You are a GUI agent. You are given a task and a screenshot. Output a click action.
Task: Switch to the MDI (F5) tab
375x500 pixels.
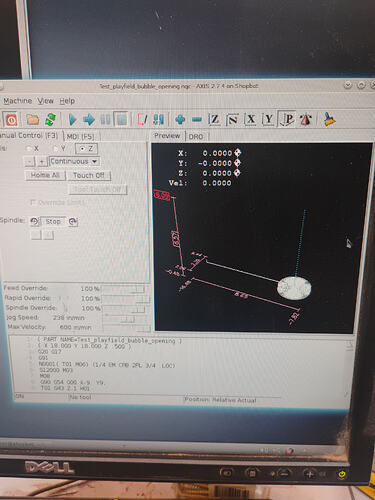(x=81, y=137)
